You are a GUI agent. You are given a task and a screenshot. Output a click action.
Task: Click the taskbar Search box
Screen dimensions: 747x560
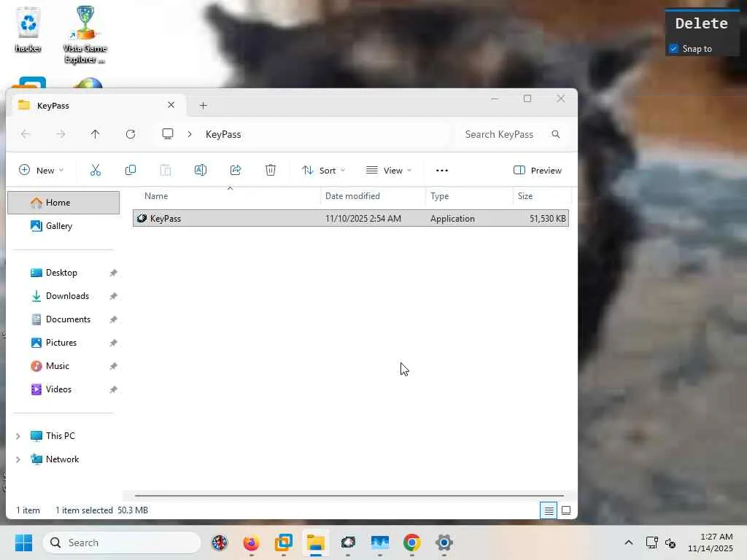coord(122,542)
